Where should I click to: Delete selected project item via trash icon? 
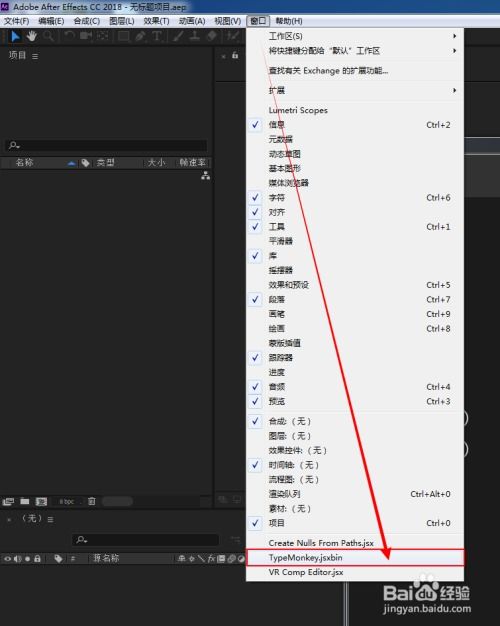coord(91,501)
